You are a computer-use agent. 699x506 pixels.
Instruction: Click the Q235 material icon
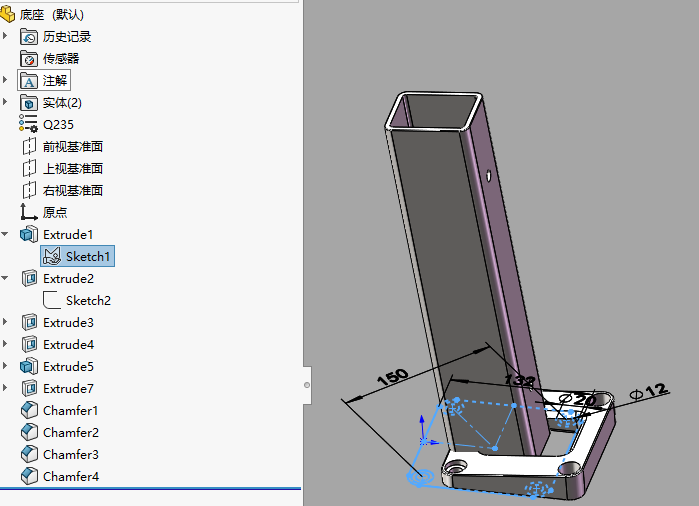click(x=29, y=123)
